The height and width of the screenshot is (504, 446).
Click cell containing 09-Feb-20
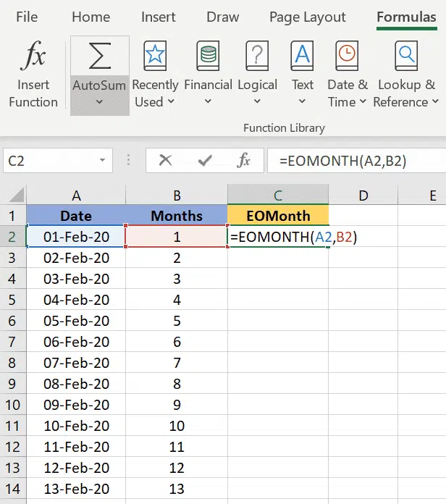pyautogui.click(x=76, y=404)
